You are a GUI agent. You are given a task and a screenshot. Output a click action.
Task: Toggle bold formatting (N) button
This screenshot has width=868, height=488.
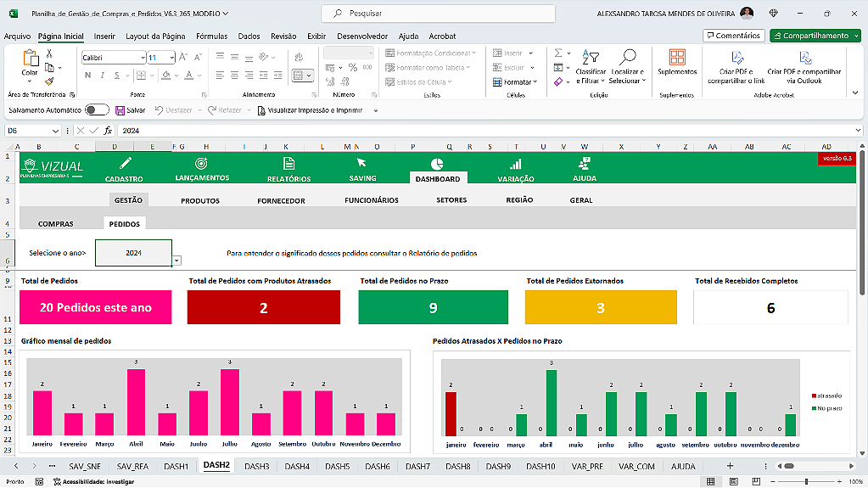[87, 75]
